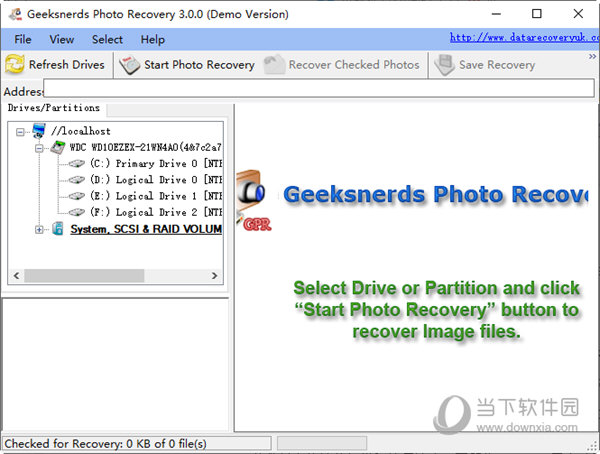Click the D: drive partition icon

click(76, 180)
